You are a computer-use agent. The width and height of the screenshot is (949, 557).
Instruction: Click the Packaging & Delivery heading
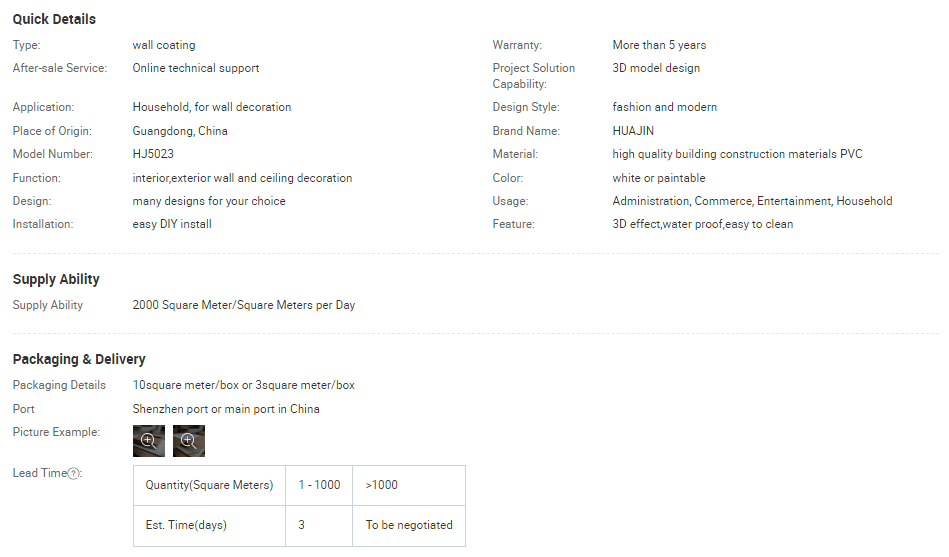(x=79, y=359)
